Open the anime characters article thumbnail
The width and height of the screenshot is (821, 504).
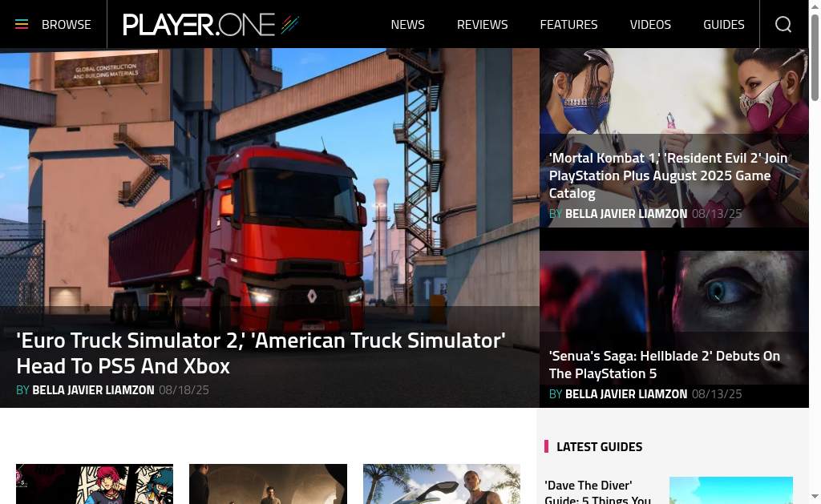[95, 484]
